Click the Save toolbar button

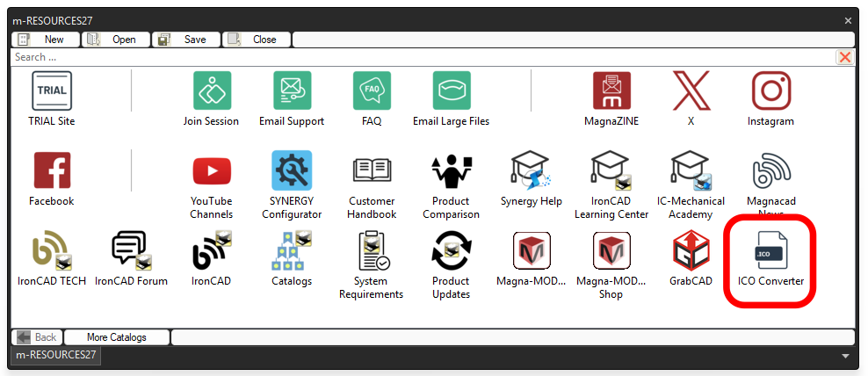186,40
